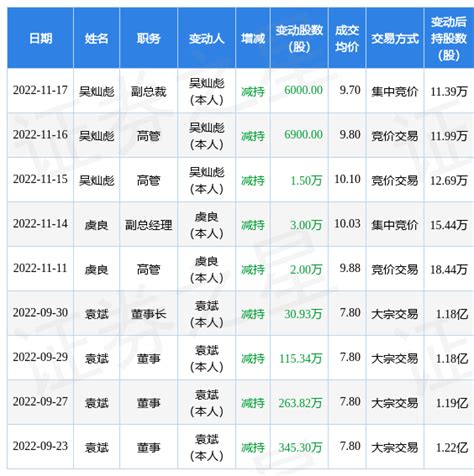Click the 变动后持股数(股) column header
This screenshot has width=474, height=476.
(x=449, y=38)
